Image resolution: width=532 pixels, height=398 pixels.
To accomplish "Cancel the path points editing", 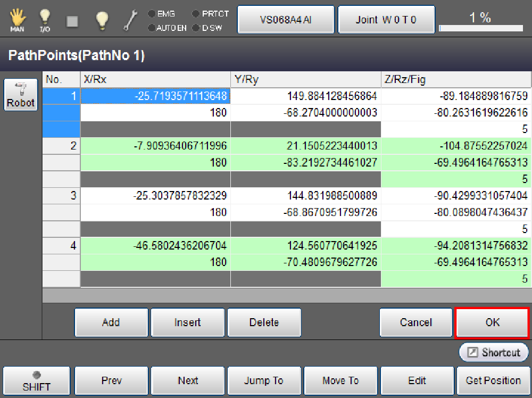I will click(415, 322).
